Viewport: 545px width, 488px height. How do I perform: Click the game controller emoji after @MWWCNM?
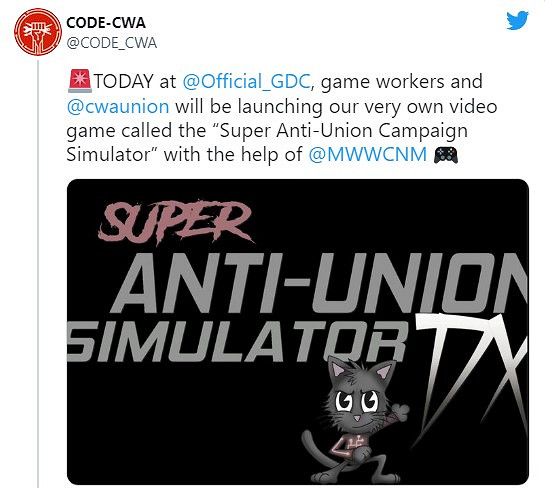click(x=446, y=155)
